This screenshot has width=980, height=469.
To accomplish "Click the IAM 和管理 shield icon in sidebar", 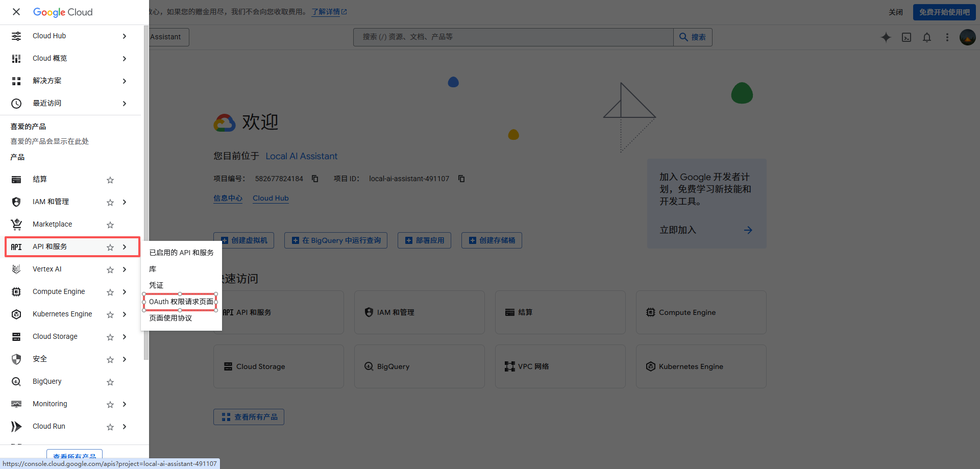I will click(16, 202).
